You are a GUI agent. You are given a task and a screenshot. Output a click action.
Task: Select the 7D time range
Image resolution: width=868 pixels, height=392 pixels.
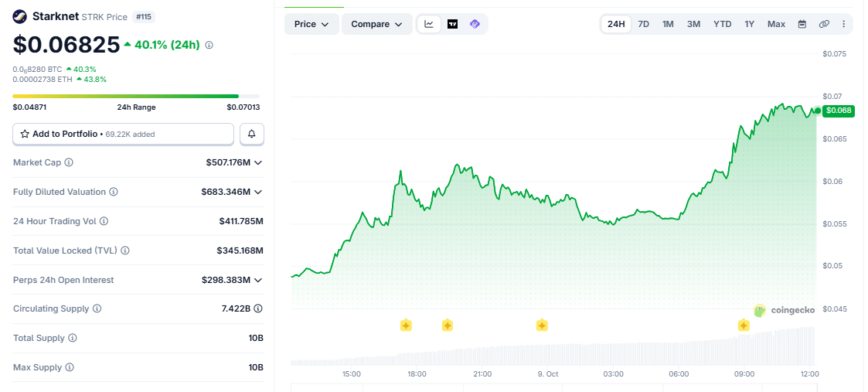(644, 24)
